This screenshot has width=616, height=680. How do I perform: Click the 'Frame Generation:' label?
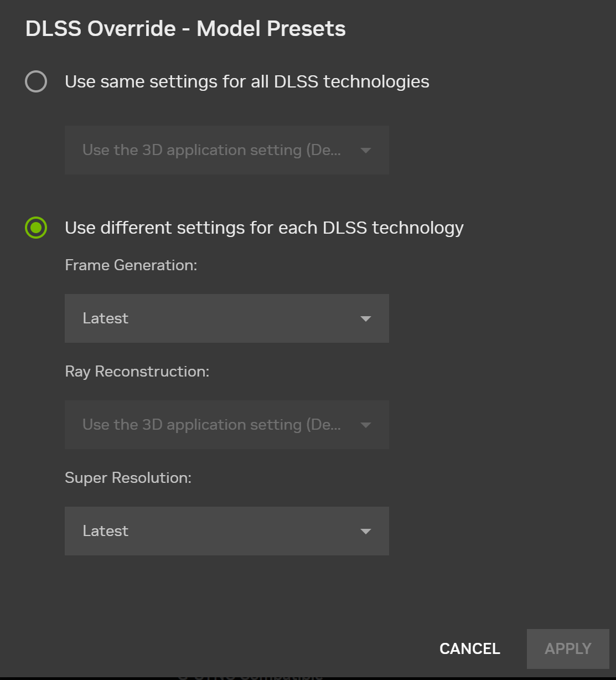pos(131,265)
